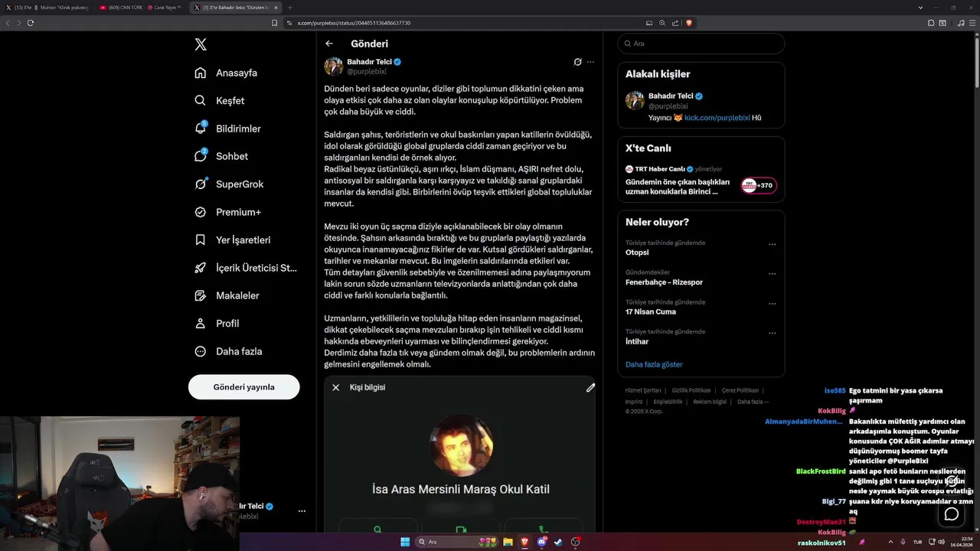Screen dimensions: 980x551
Task: Open a new browser tab with plus
Action: (x=289, y=7)
